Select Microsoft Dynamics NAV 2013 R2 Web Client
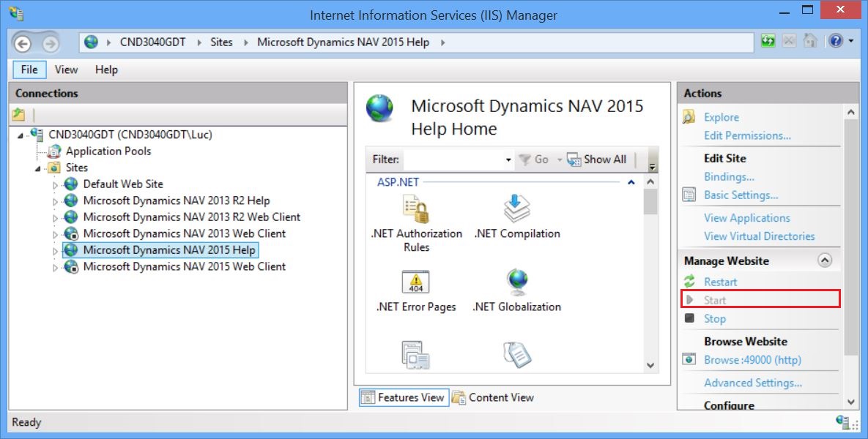This screenshot has height=439, width=868. click(x=191, y=217)
